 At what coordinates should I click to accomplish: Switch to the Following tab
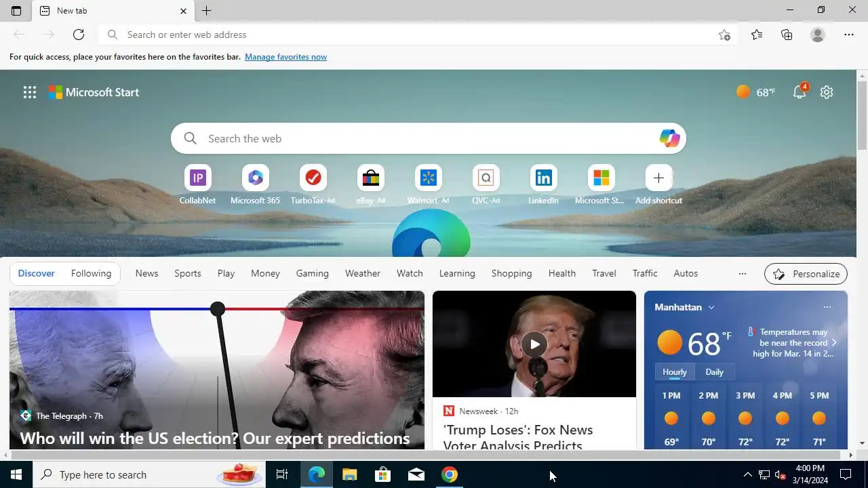coord(91,273)
